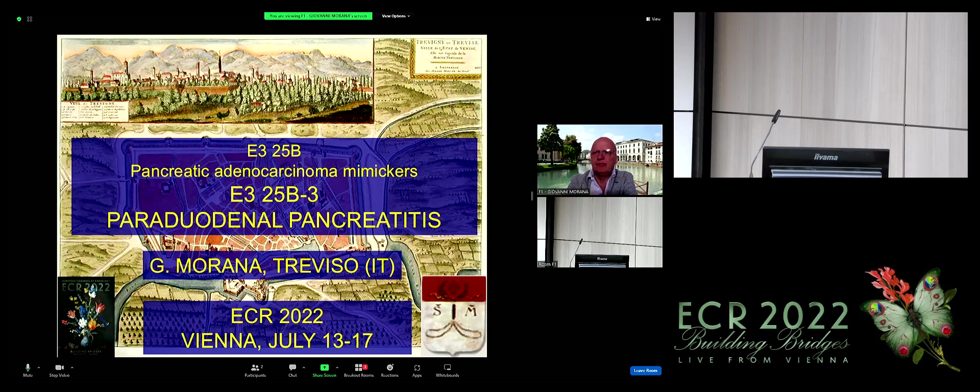Mute the microphone
The height and width of the screenshot is (392, 980).
click(28, 371)
